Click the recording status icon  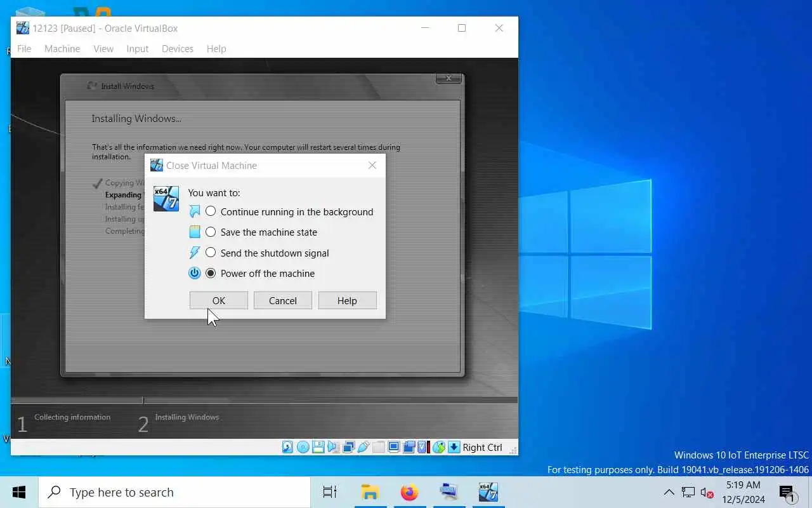[x=409, y=447]
